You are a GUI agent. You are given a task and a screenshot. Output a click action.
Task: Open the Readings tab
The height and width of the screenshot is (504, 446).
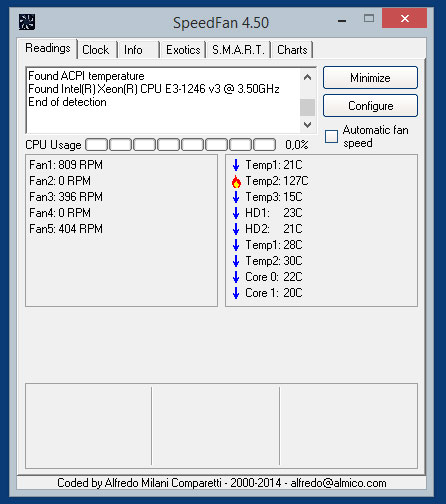pyautogui.click(x=48, y=48)
